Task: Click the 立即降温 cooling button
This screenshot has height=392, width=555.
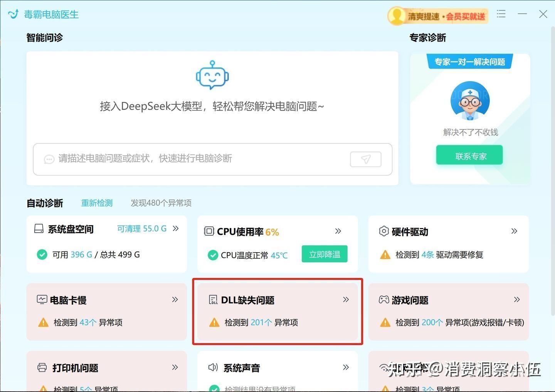Action: pyautogui.click(x=324, y=254)
